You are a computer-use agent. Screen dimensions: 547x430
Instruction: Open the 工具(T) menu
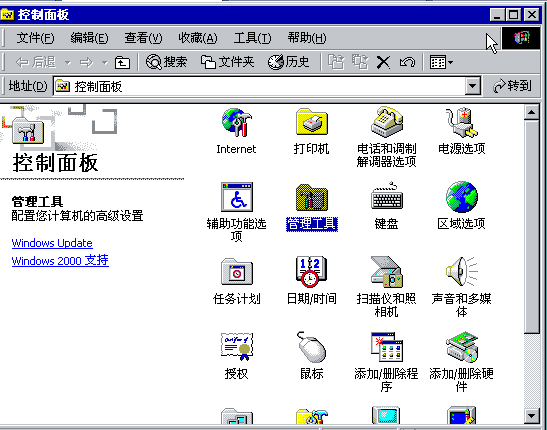click(252, 38)
